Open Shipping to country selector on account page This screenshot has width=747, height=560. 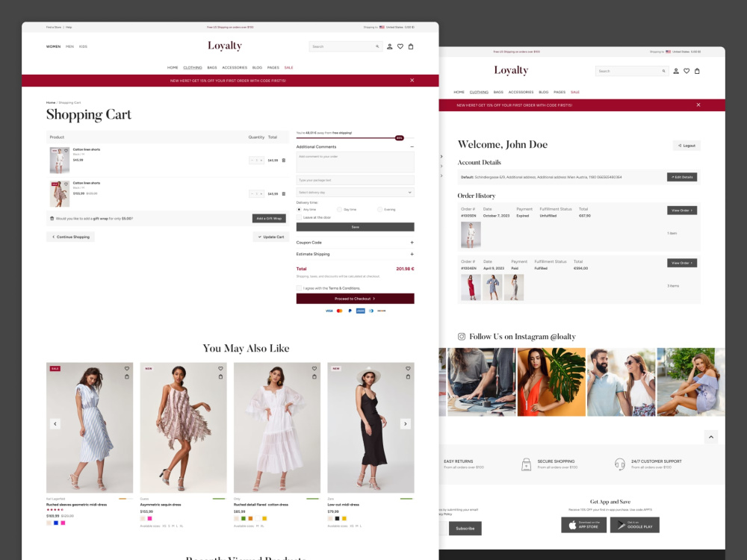(x=675, y=52)
